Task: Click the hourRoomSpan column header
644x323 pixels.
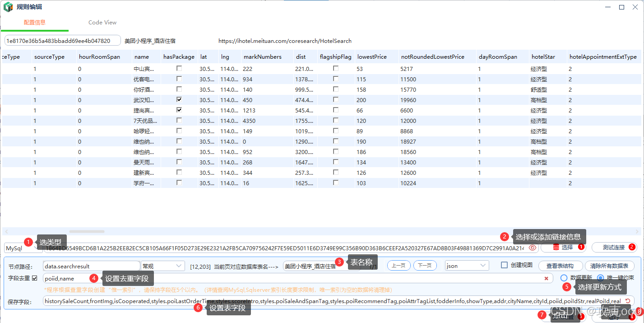Action: click(104, 57)
